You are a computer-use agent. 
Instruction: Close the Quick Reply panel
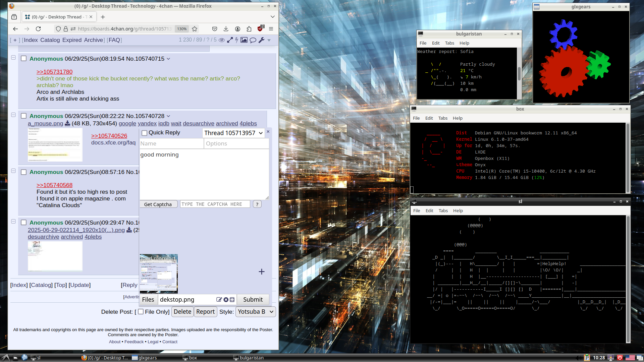[x=268, y=132]
